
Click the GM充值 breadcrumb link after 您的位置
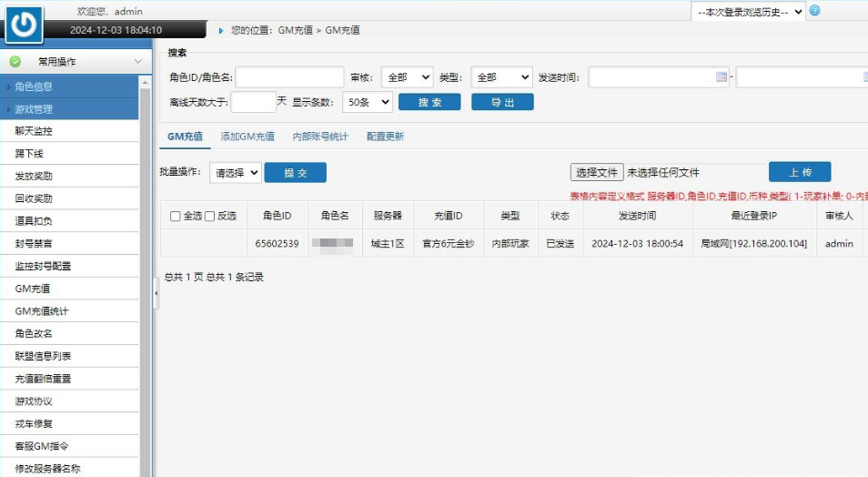(x=295, y=30)
